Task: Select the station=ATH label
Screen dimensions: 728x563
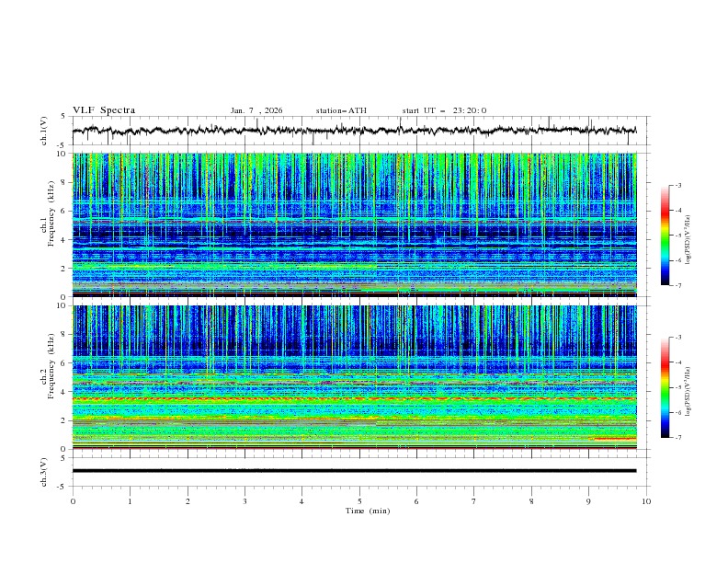Action: 341,110
